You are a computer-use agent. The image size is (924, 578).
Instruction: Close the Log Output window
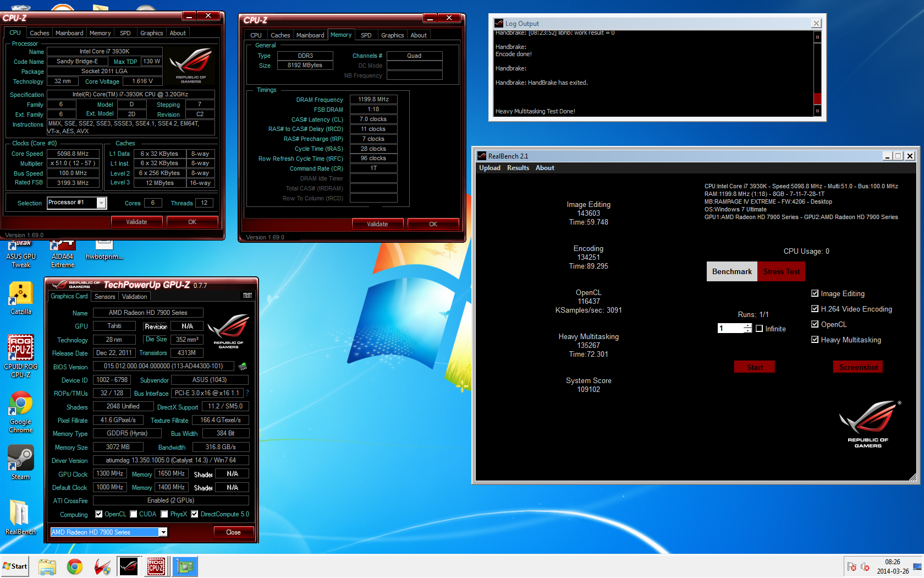[x=816, y=23]
